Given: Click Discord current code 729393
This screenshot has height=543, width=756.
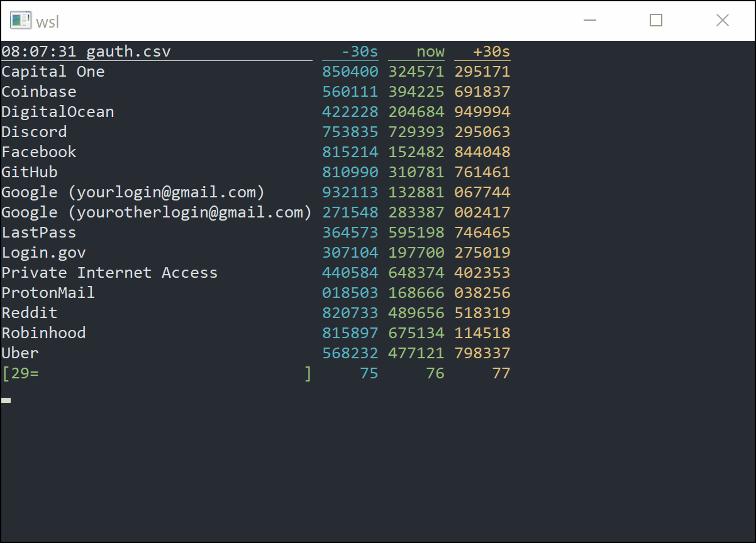Looking at the screenshot, I should pyautogui.click(x=416, y=132).
